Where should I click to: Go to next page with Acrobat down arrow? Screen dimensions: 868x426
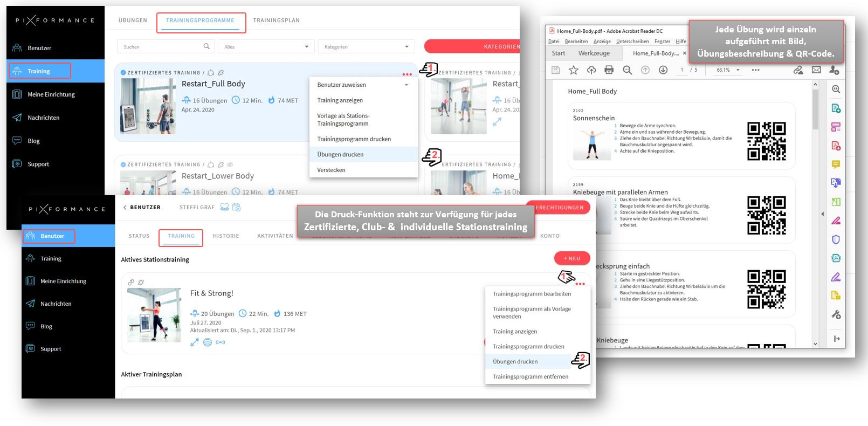pos(663,70)
